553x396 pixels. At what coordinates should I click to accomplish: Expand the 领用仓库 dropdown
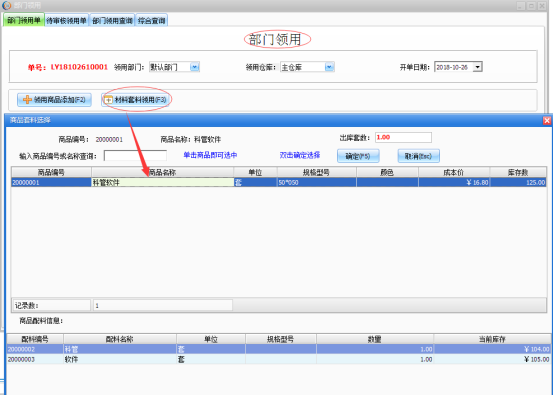pos(329,67)
